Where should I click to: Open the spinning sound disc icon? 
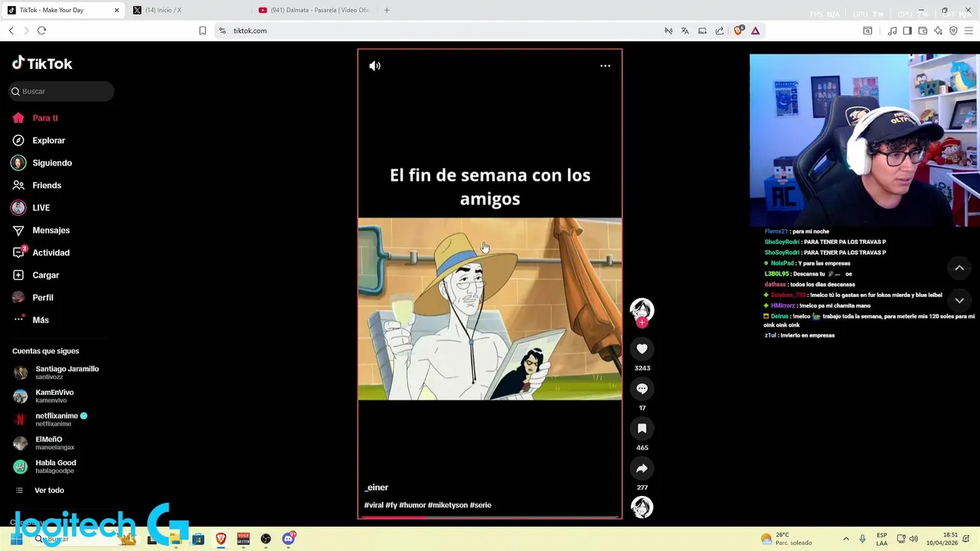[642, 507]
